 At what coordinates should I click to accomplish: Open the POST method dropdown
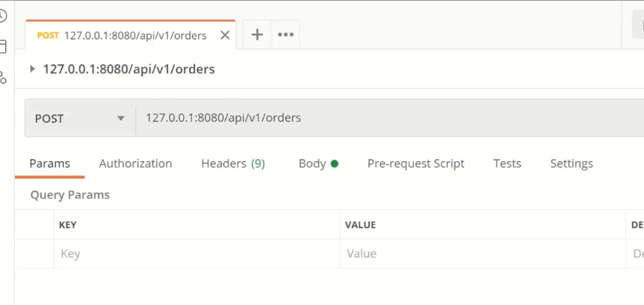80,118
